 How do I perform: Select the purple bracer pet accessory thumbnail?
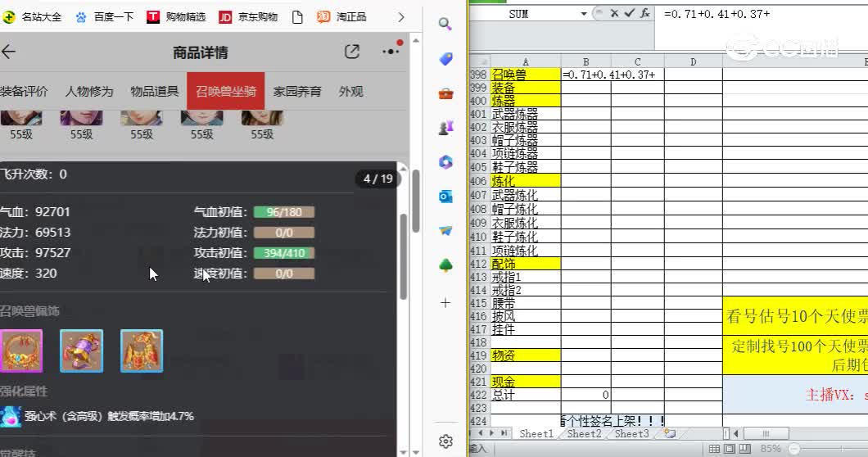coord(81,351)
